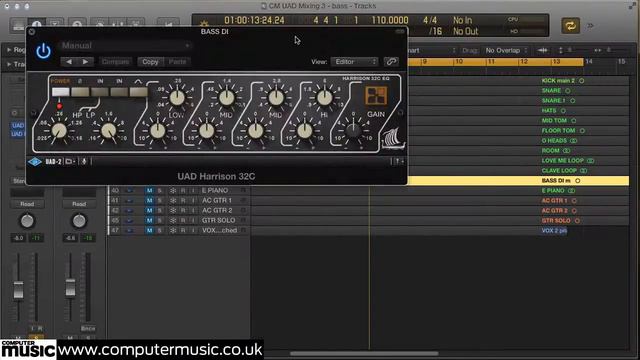The width and height of the screenshot is (640, 360).
Task: Expand the Track inspector triangle
Action: pos(9,64)
